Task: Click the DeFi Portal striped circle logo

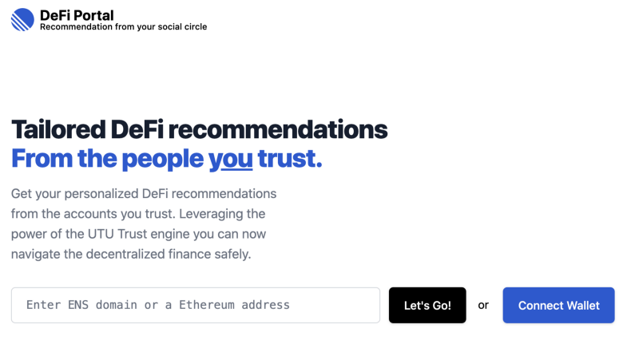Action: pos(22,19)
